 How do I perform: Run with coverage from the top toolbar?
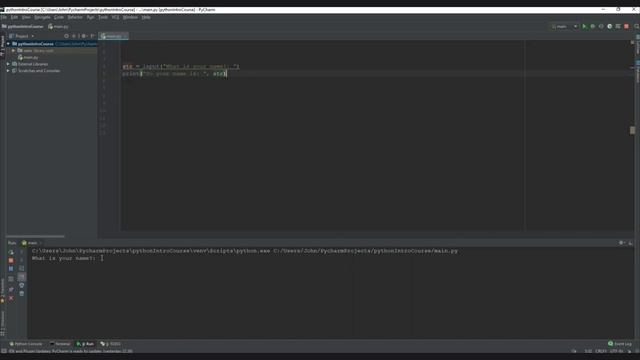(x=601, y=26)
